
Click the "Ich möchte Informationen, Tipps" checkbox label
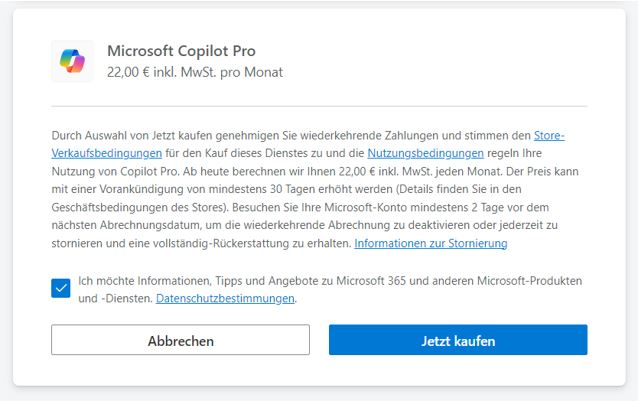[x=178, y=280]
